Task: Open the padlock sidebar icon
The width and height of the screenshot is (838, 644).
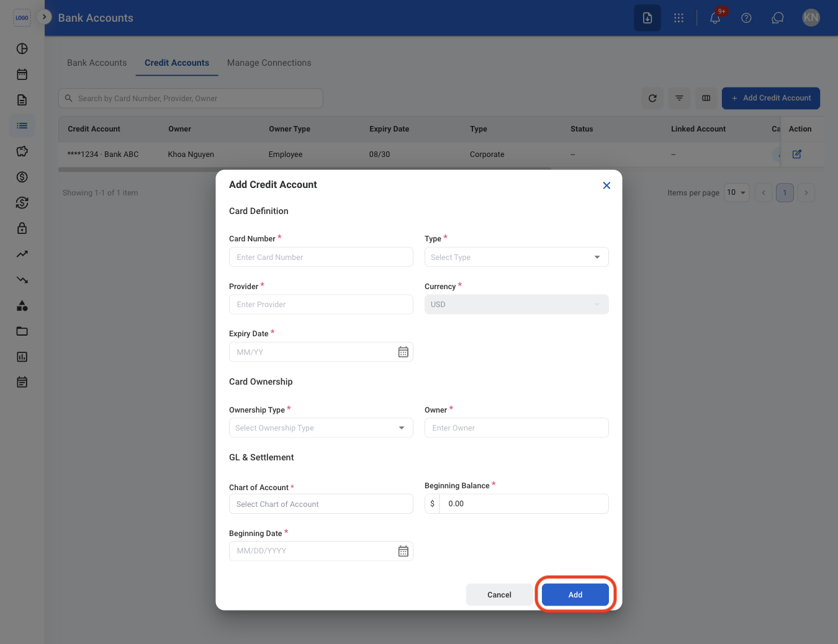Action: click(x=22, y=228)
